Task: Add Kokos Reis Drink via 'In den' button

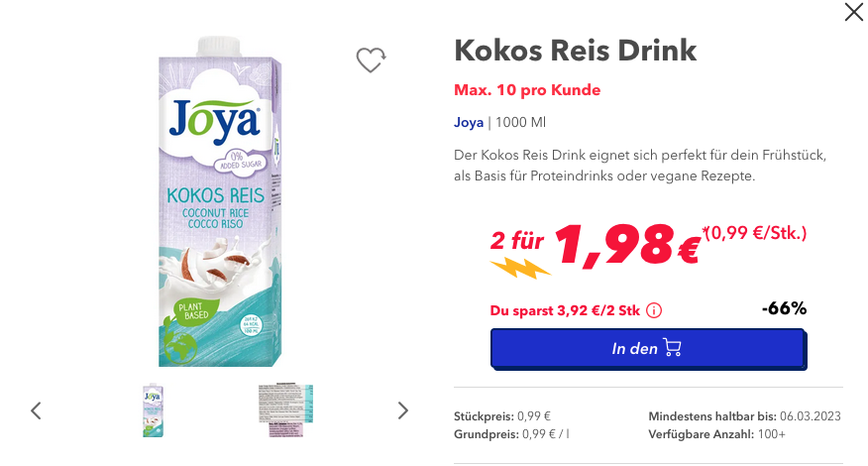Action: pyautogui.click(x=648, y=349)
